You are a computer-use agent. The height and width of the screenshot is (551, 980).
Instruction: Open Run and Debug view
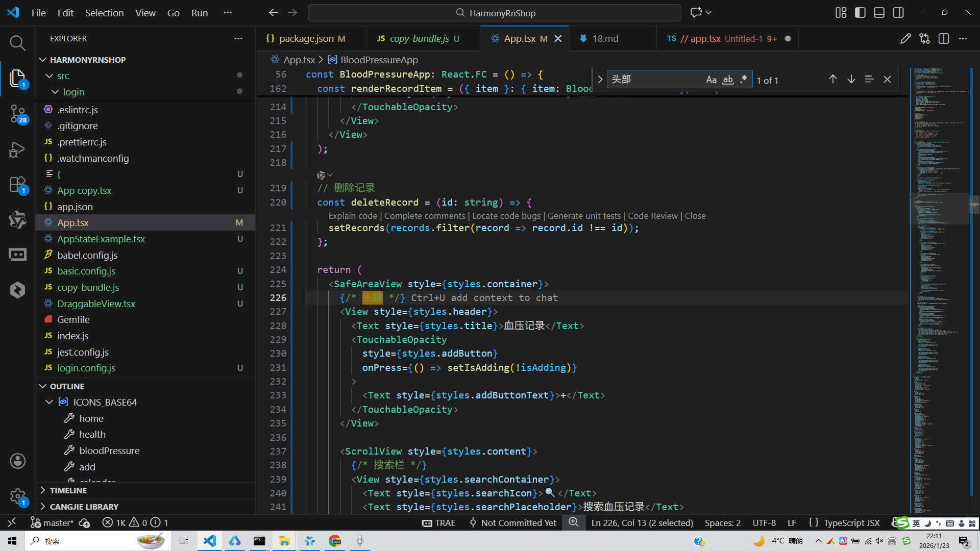(x=17, y=149)
